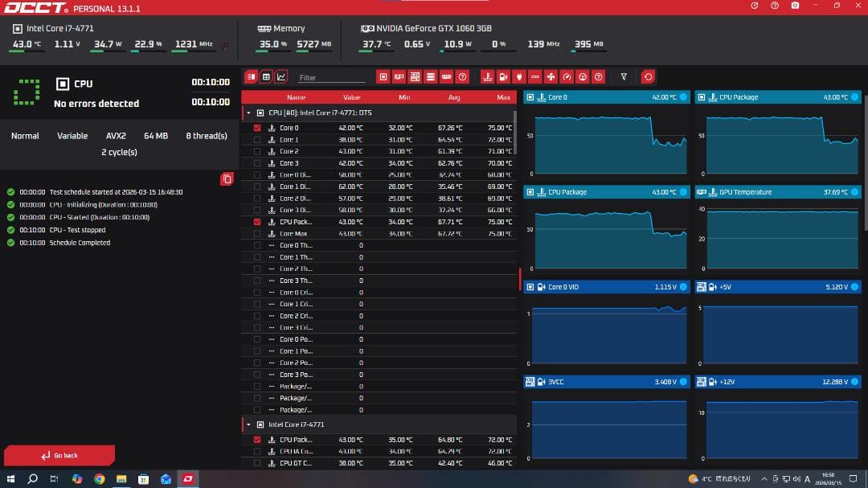Click the Core 0 temperature graph area

point(610,144)
